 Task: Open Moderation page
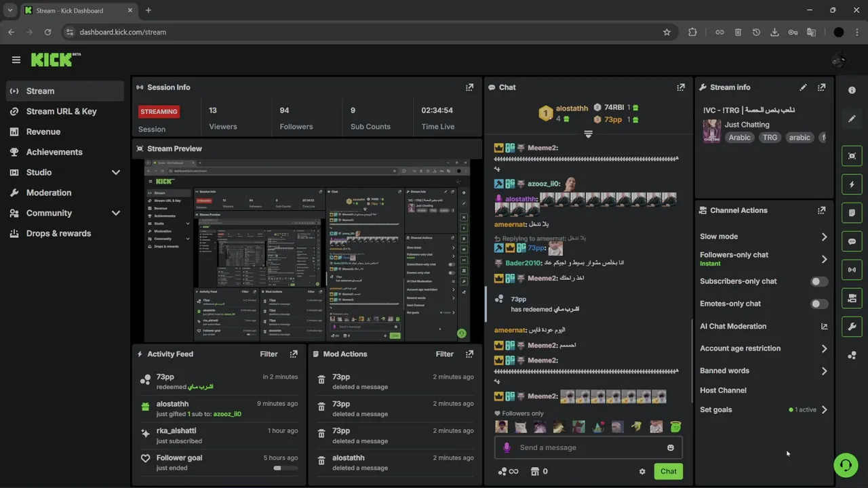click(x=64, y=192)
